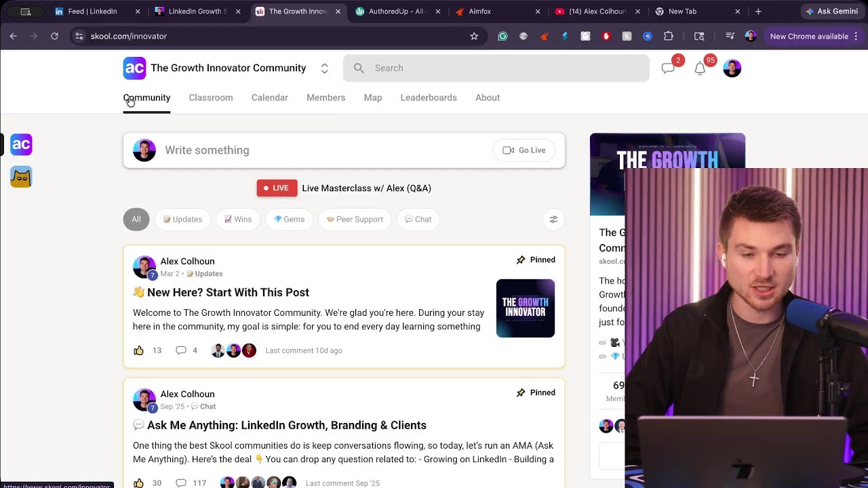Screen dimensions: 868x488
Task: Open the Members tab
Action: click(x=326, y=98)
